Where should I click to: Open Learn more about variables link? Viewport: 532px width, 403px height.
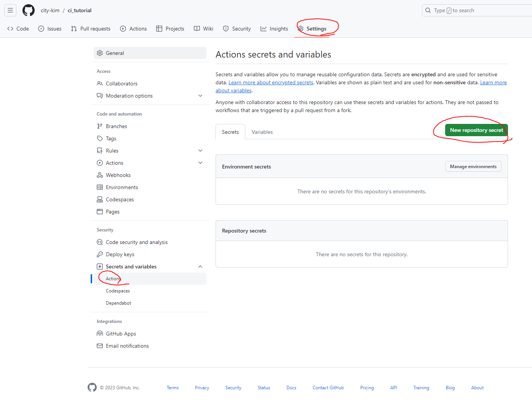pos(494,82)
